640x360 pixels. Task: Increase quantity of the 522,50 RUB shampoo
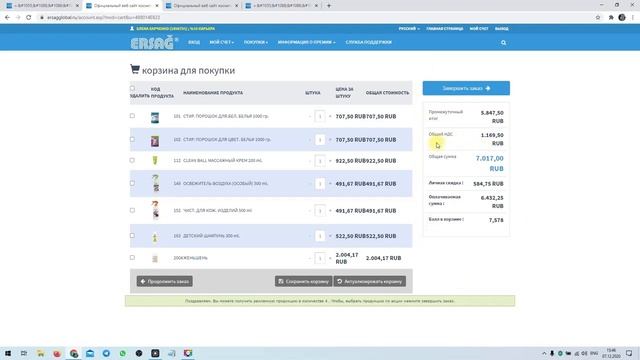pyautogui.click(x=330, y=236)
